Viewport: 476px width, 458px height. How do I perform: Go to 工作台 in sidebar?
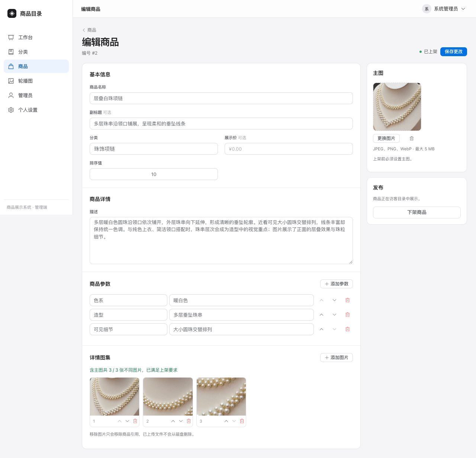[x=36, y=37]
